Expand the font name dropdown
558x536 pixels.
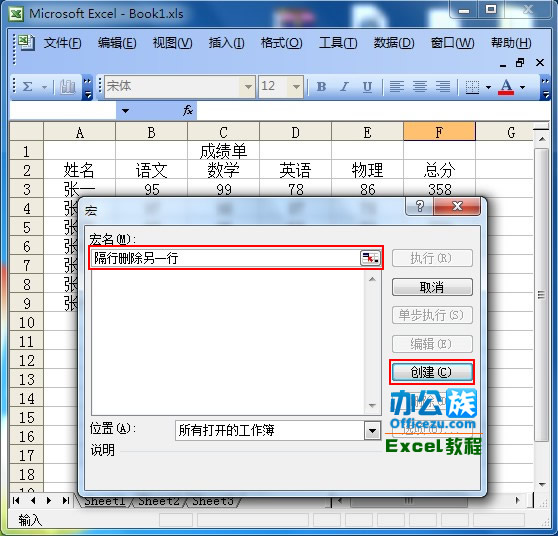[248, 86]
